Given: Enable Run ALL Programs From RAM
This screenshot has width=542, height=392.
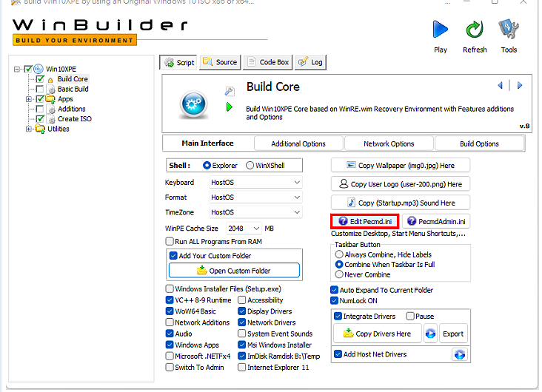Looking at the screenshot, I should pyautogui.click(x=170, y=241).
